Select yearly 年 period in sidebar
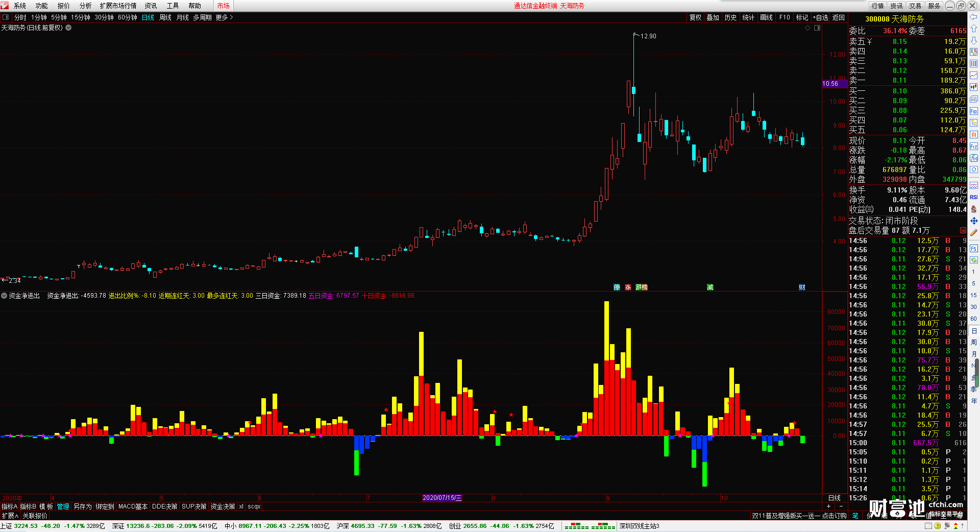The image size is (980, 532). click(x=974, y=401)
